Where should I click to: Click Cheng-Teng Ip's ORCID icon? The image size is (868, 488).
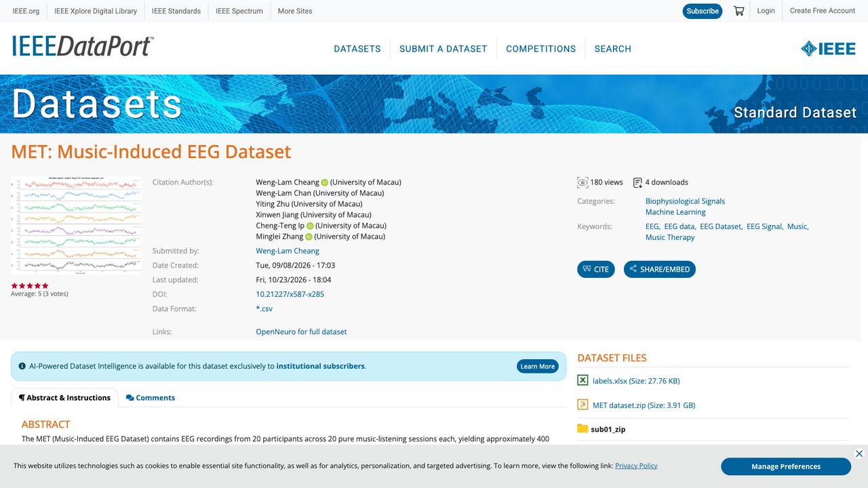(310, 226)
